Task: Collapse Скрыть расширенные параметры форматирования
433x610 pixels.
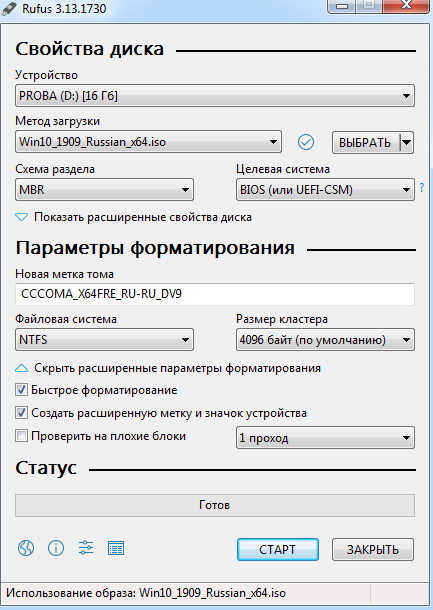Action: 168,368
